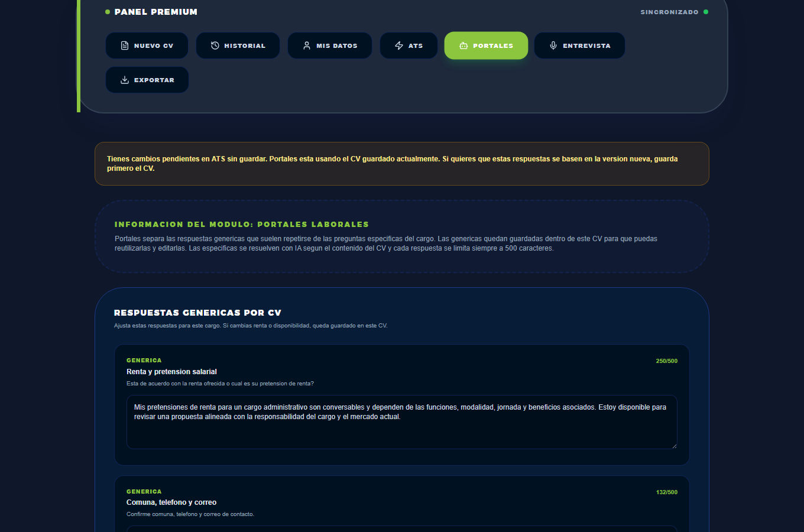Viewport: 804px width, 532px height.
Task: Click the clock icon on Historial
Action: [215, 46]
